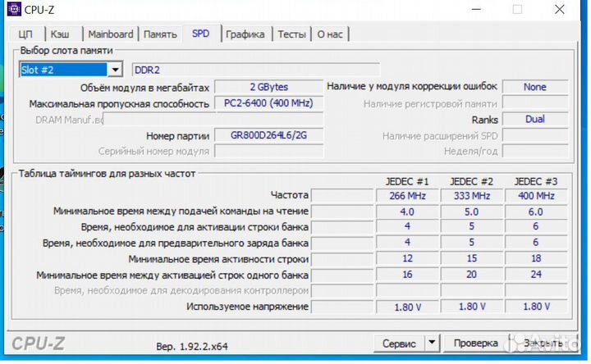The height and width of the screenshot is (364, 591).
Task: Click the Slot #2 combo box field
Action: point(71,70)
